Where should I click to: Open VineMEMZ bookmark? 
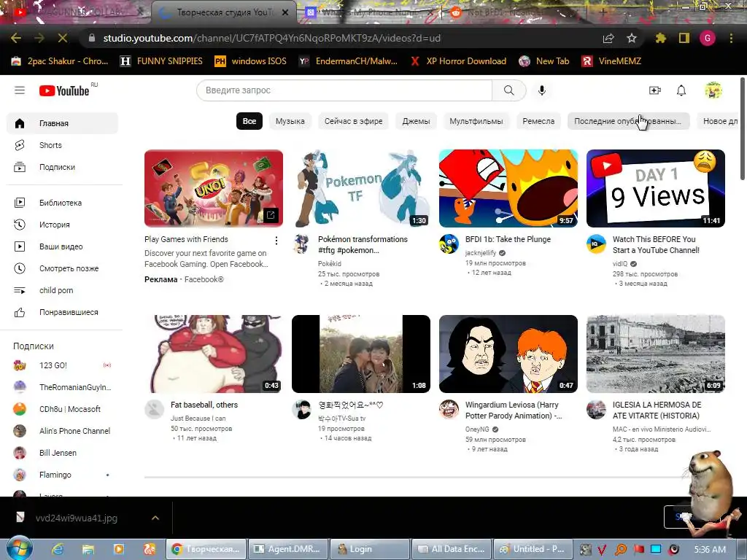click(x=612, y=61)
